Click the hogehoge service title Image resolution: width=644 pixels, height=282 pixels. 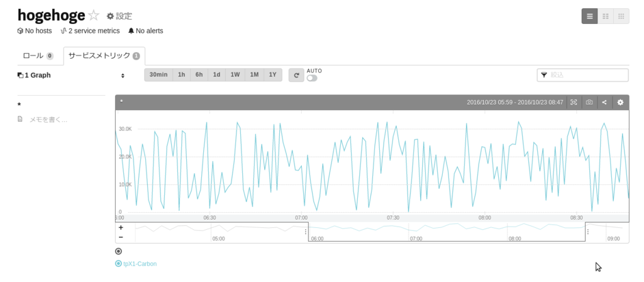coord(52,16)
